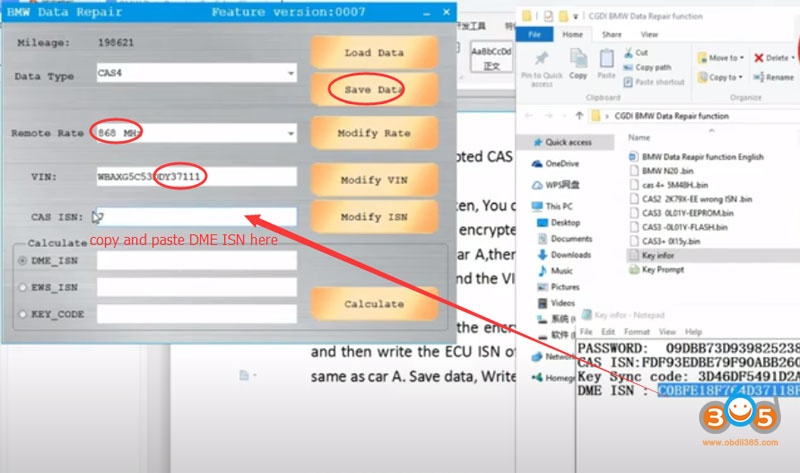800x473 pixels.
Task: Open Pictures in navigation pane
Action: tap(559, 287)
